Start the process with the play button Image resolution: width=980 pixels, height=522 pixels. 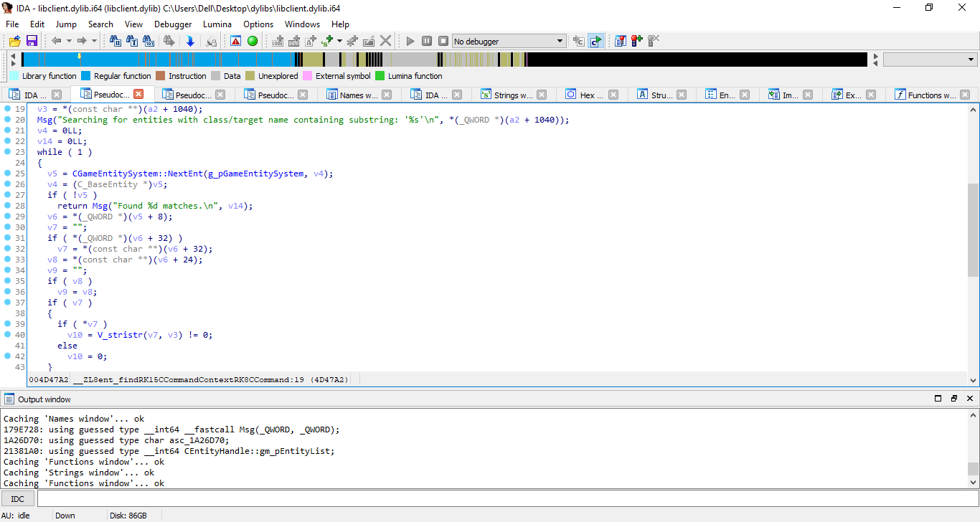click(410, 41)
